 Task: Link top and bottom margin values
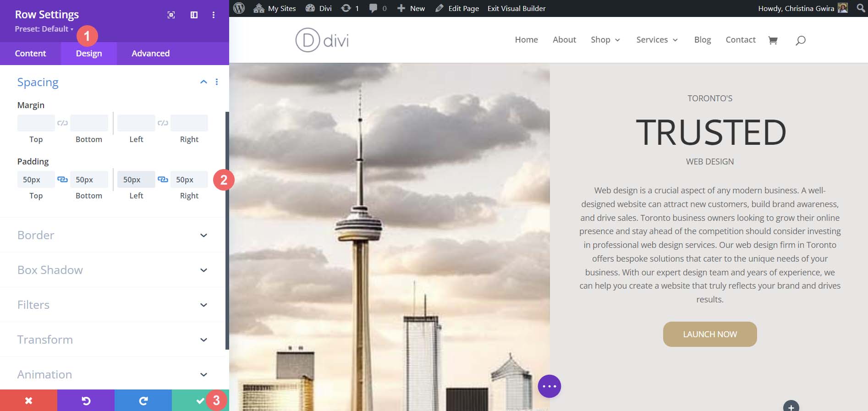(62, 123)
